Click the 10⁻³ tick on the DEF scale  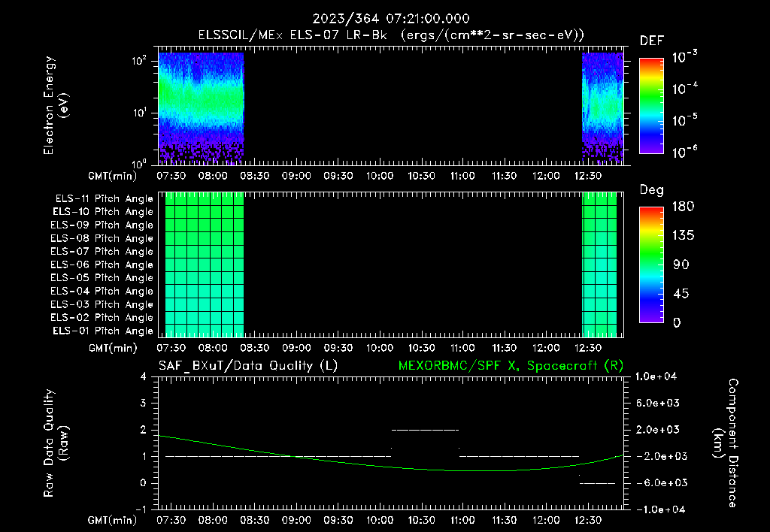coord(684,57)
